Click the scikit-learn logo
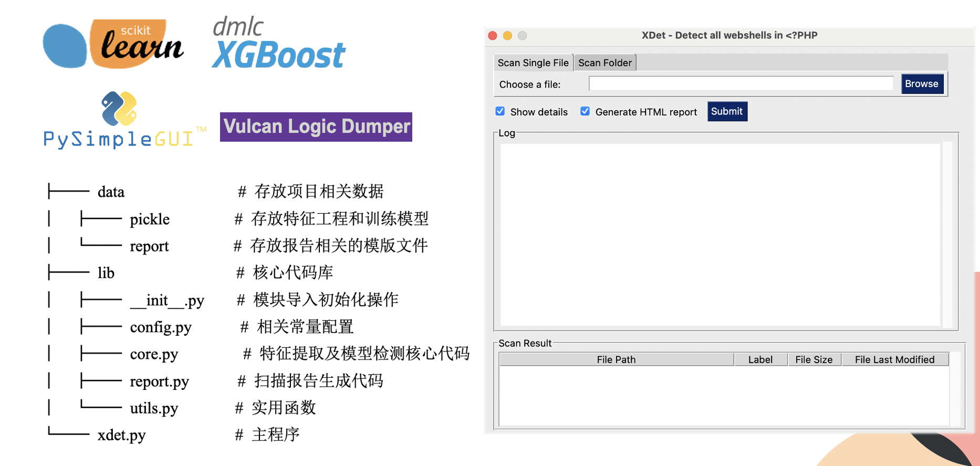Viewport: 980px width, 466px height. tap(113, 44)
